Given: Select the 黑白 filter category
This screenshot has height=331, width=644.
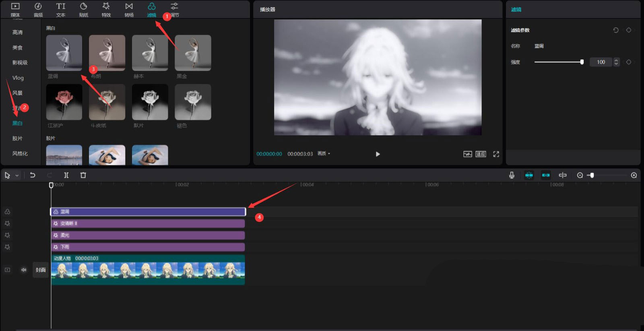Looking at the screenshot, I should 18,123.
